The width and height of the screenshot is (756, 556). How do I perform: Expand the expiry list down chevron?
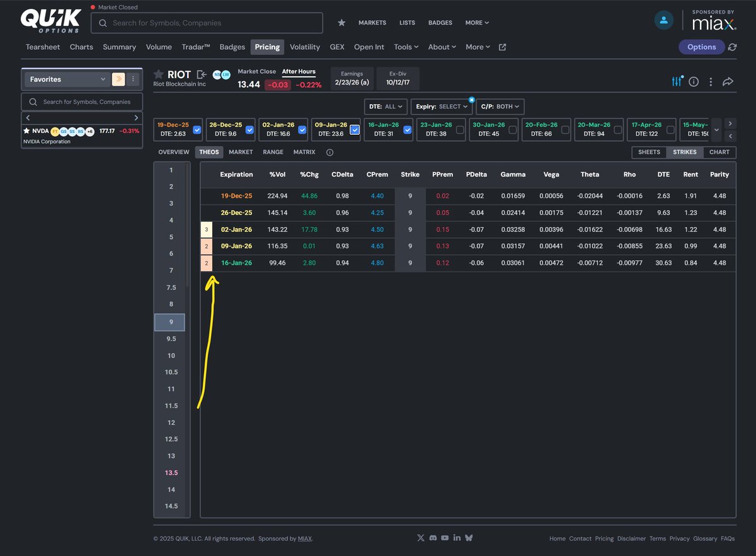pyautogui.click(x=716, y=130)
